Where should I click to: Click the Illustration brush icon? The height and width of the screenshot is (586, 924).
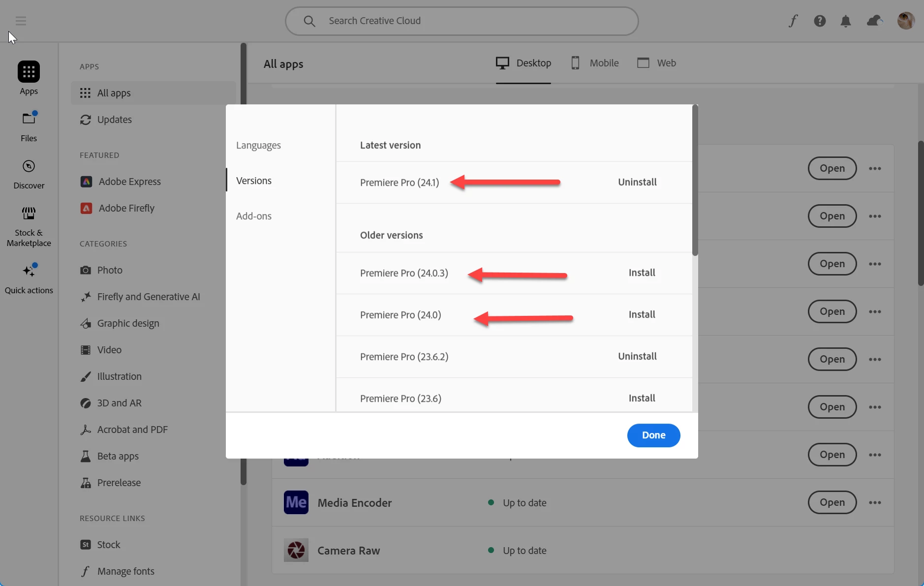(x=86, y=376)
